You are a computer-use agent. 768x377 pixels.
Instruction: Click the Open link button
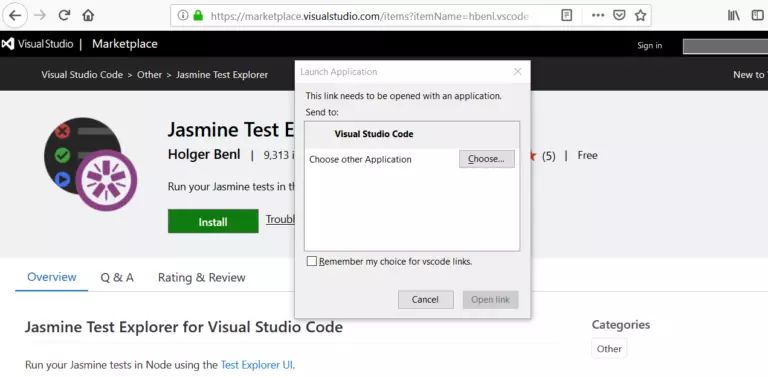490,300
